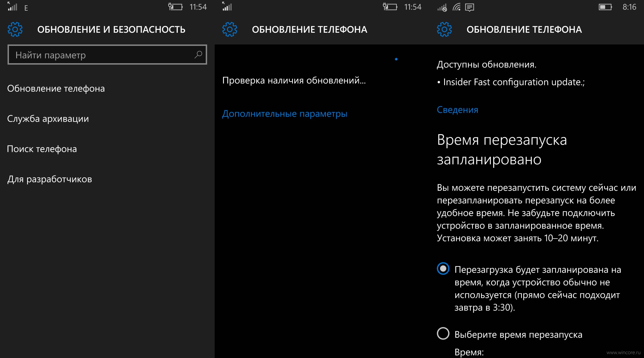Click signal strength icon in left status bar
Screen dimensions: 644x358
[x=12, y=6]
